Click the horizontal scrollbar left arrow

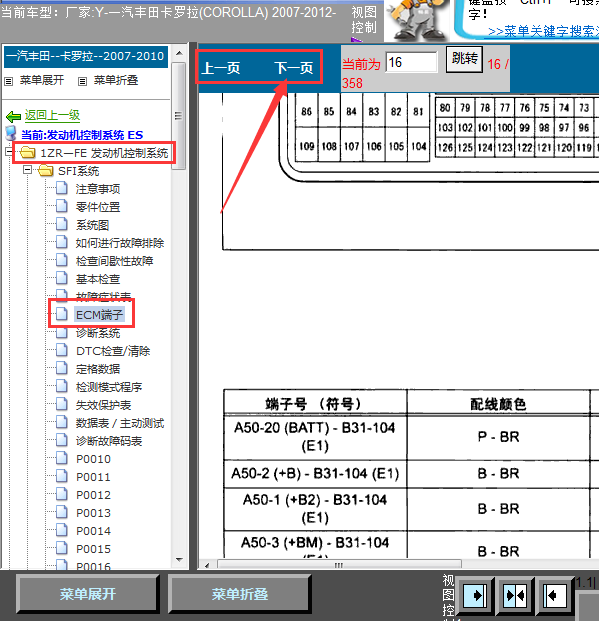click(207, 565)
